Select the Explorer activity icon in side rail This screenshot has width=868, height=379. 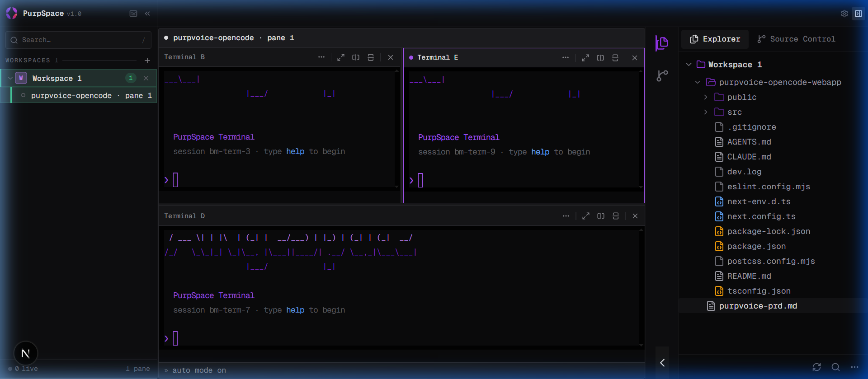pyautogui.click(x=662, y=43)
